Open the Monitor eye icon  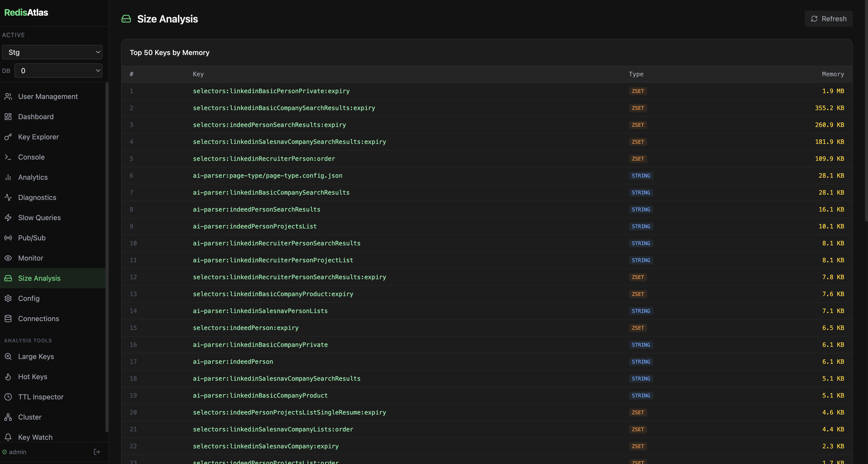click(8, 258)
